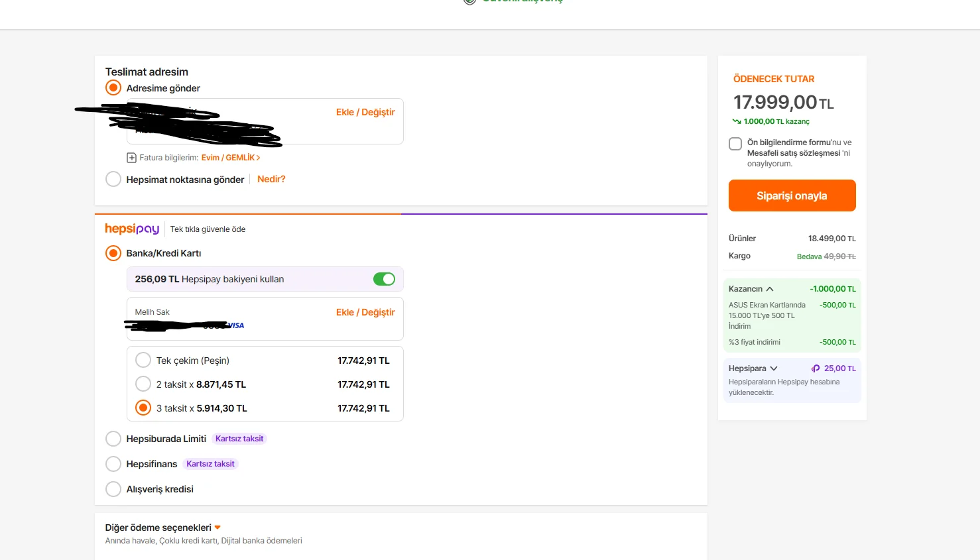Click the %3 fiyat indirimi line
The height and width of the screenshot is (560, 980).
(755, 342)
